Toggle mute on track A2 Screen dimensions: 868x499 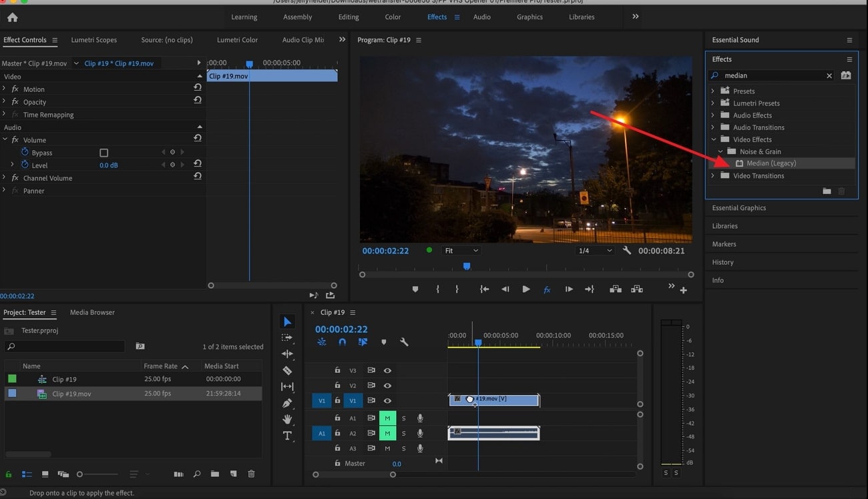click(x=387, y=434)
